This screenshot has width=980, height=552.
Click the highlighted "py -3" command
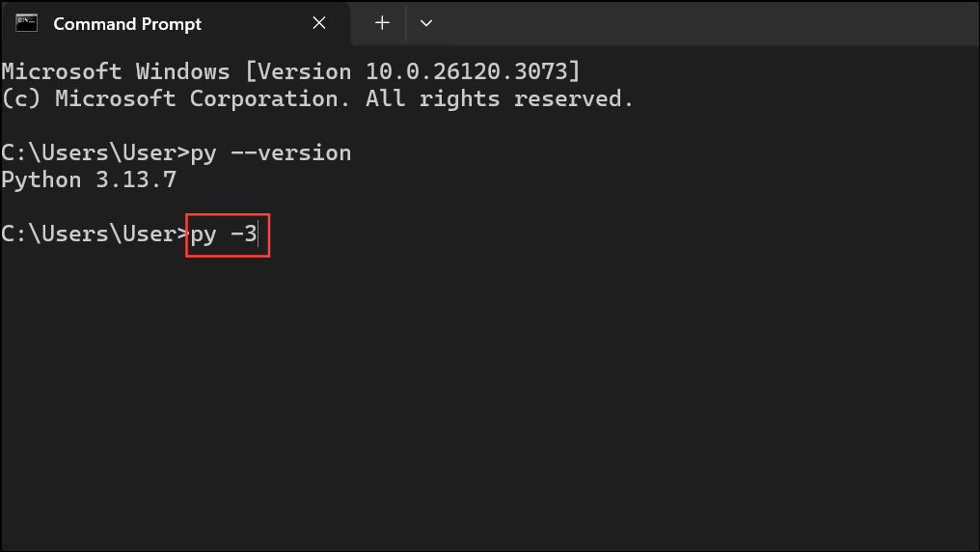tap(225, 235)
